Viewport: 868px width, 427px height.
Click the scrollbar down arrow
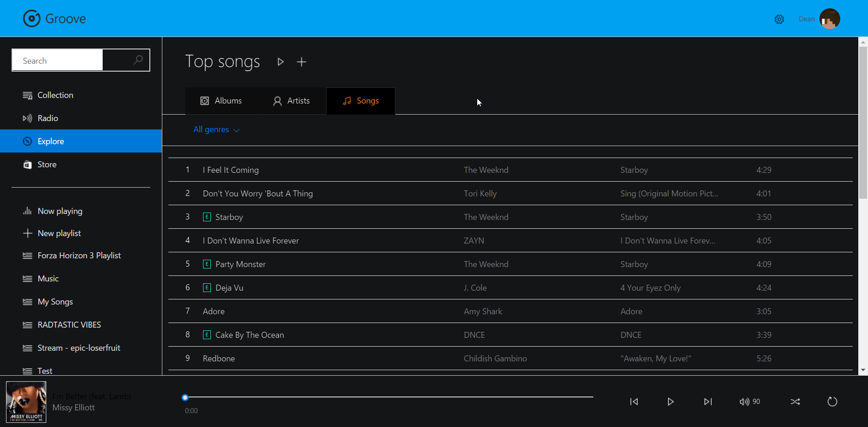pyautogui.click(x=863, y=370)
